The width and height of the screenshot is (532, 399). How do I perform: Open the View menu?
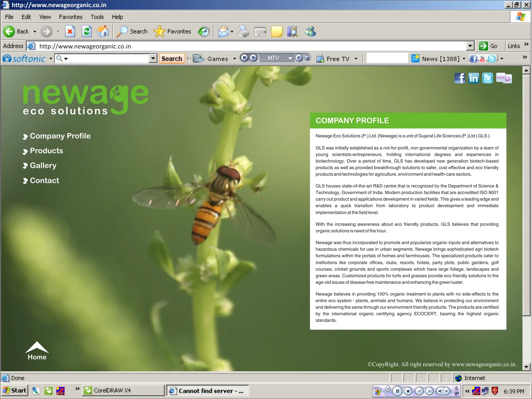(45, 17)
